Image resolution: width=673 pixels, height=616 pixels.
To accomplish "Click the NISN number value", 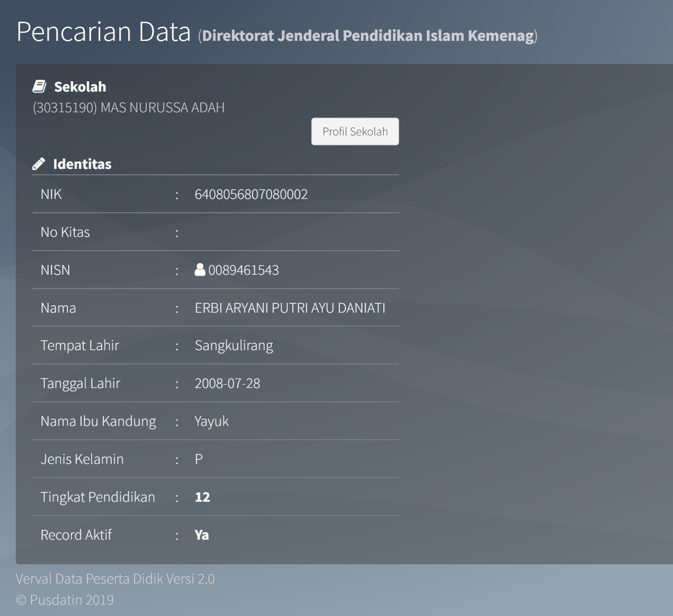I will (x=243, y=270).
